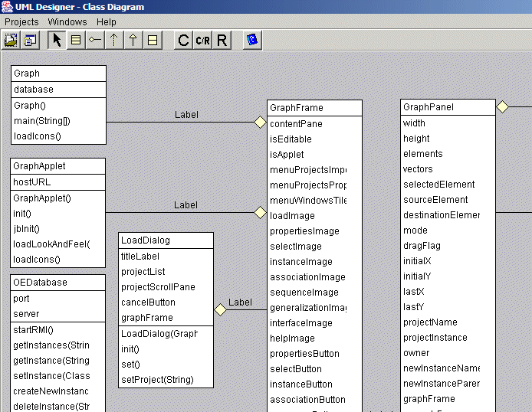Click main(String[]) in the Graph class
Screen dimensions: 532x412
tap(41, 121)
